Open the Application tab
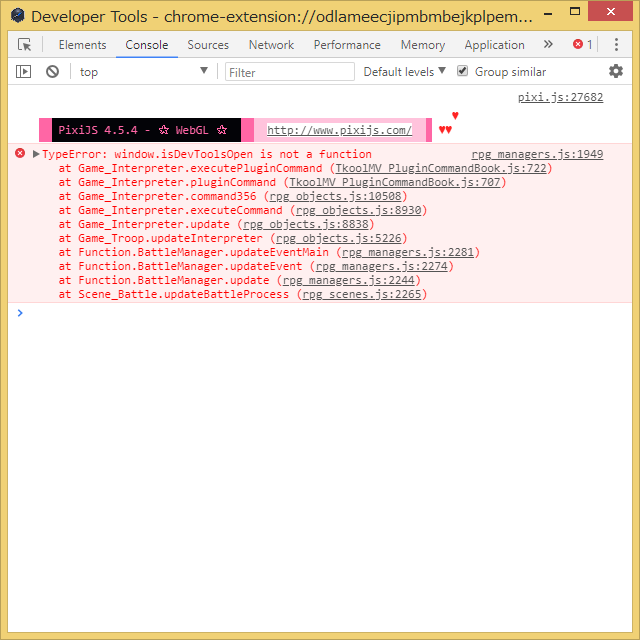 pos(494,45)
